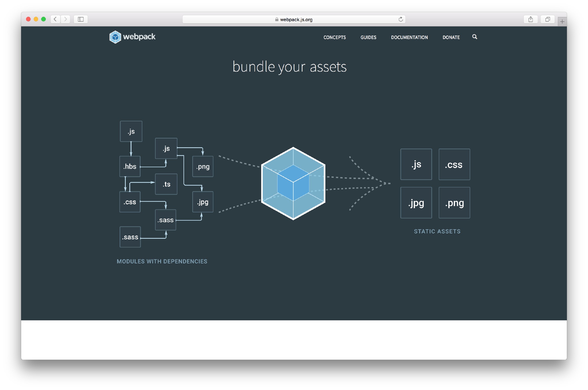Click the padlock icon in address bar
Viewport: 588px width, 390px height.
277,19
